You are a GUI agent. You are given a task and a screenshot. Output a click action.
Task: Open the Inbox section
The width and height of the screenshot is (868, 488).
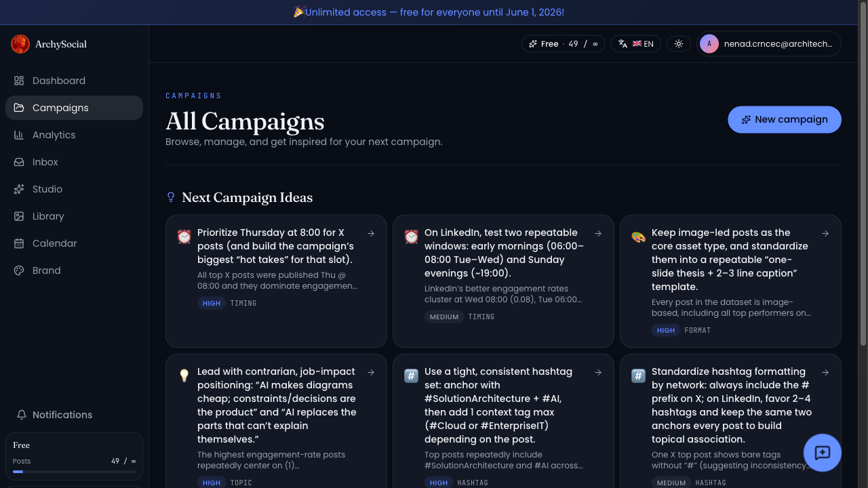[74, 162]
